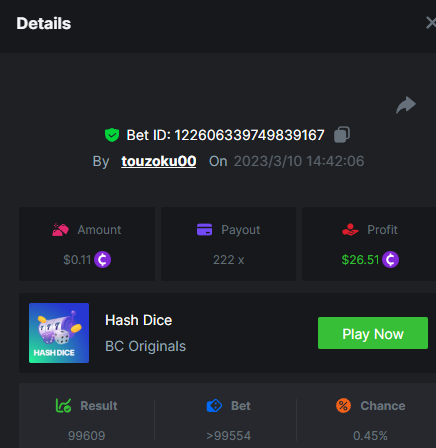This screenshot has width=436, height=448.
Task: Click the share arrow icon
Action: pyautogui.click(x=406, y=105)
